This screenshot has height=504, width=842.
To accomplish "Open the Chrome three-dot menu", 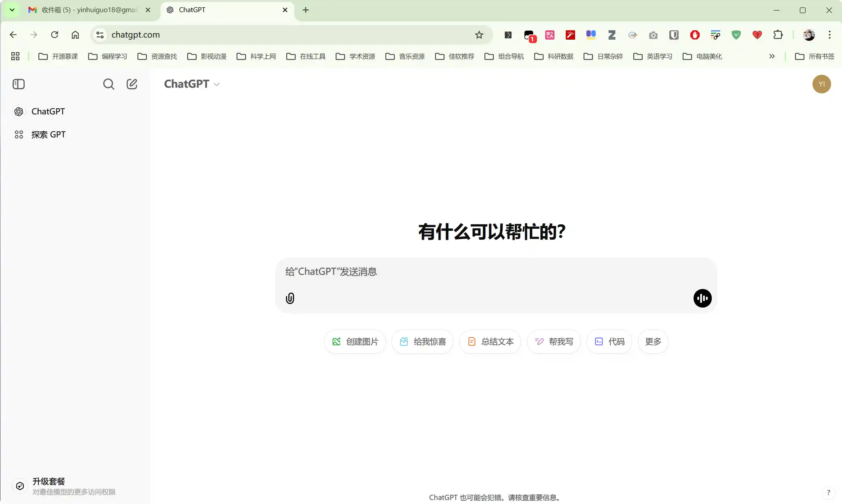I will [x=829, y=35].
